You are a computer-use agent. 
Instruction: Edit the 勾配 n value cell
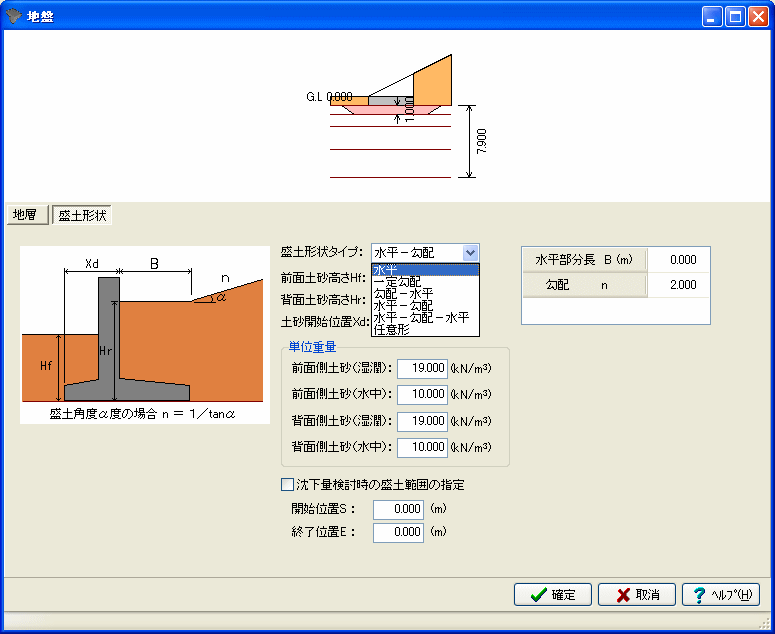click(x=679, y=285)
